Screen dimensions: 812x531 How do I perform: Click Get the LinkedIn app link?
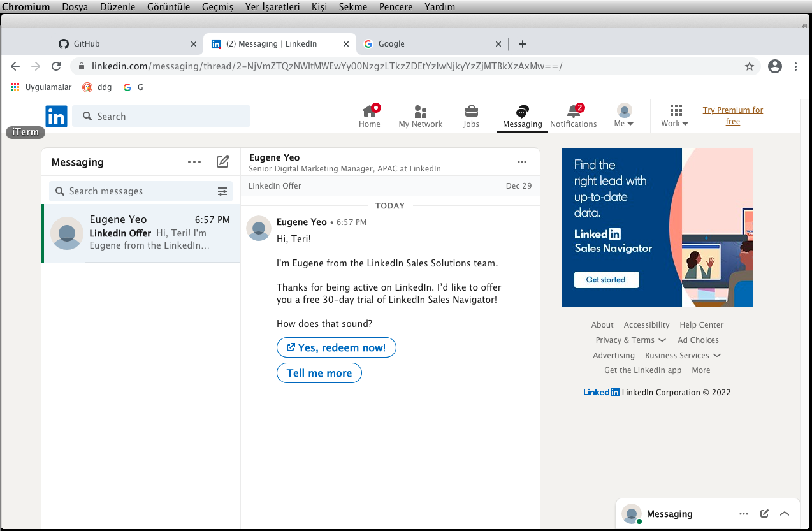642,370
